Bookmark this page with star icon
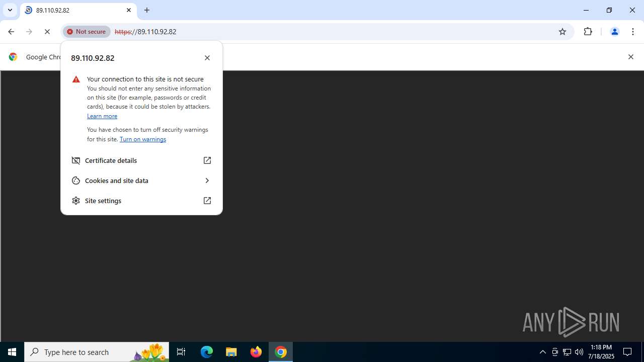 coord(562,32)
